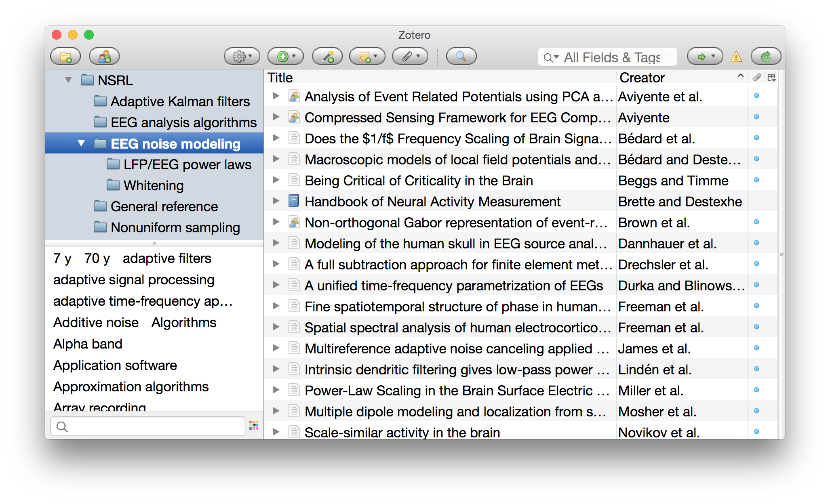Click the tag filter search field

point(148,426)
